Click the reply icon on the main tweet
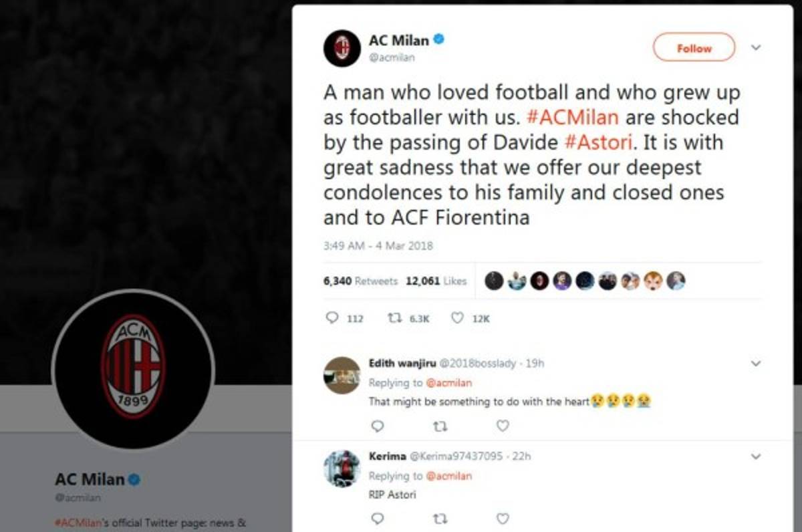The height and width of the screenshot is (532, 802). point(332,319)
